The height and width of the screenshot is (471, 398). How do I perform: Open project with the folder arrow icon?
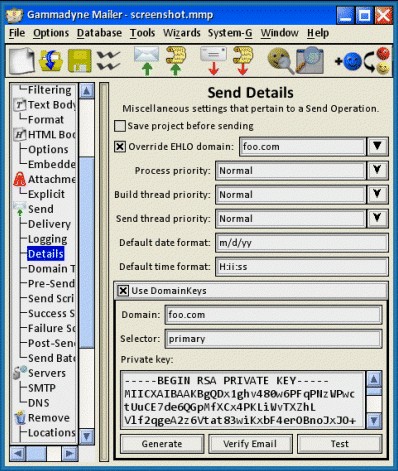point(51,60)
